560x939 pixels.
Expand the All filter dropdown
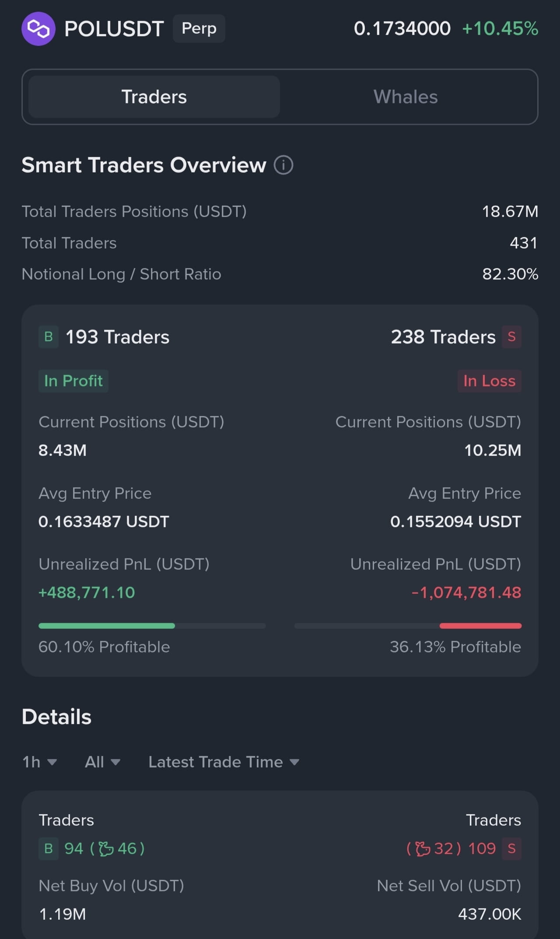click(x=102, y=762)
